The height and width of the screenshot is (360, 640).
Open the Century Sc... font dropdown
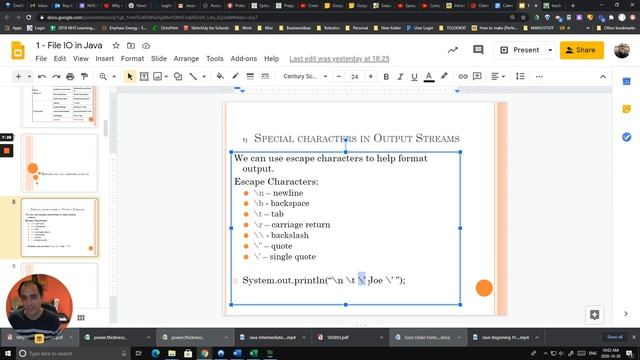pos(305,76)
